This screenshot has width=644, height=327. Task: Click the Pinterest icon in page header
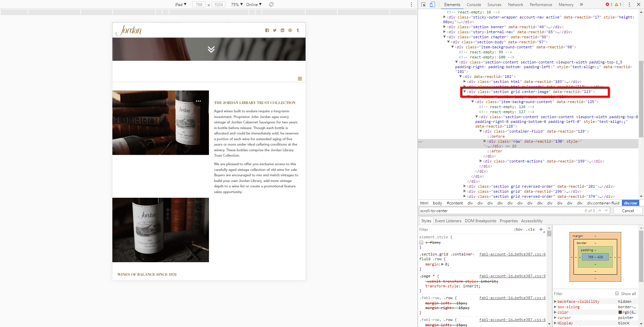290,30
